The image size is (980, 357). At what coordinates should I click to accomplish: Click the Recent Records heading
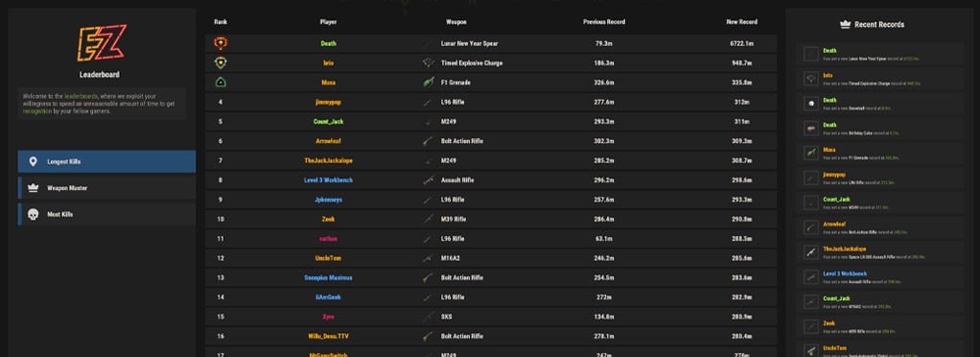(x=878, y=25)
